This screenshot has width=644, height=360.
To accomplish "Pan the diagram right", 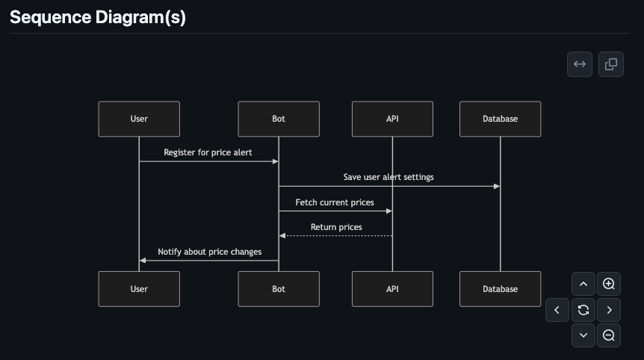I will (609, 309).
